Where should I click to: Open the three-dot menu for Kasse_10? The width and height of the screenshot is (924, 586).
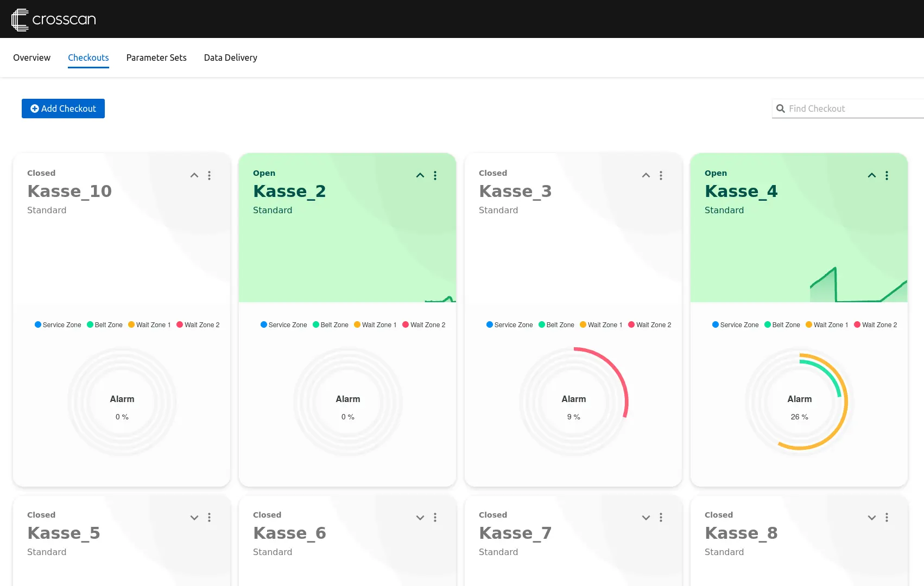tap(209, 175)
